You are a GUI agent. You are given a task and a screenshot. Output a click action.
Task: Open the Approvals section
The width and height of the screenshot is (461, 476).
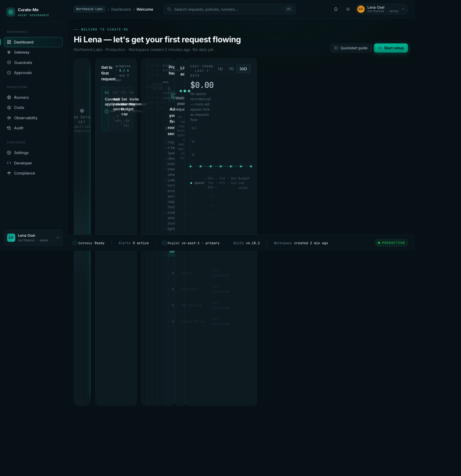click(23, 73)
